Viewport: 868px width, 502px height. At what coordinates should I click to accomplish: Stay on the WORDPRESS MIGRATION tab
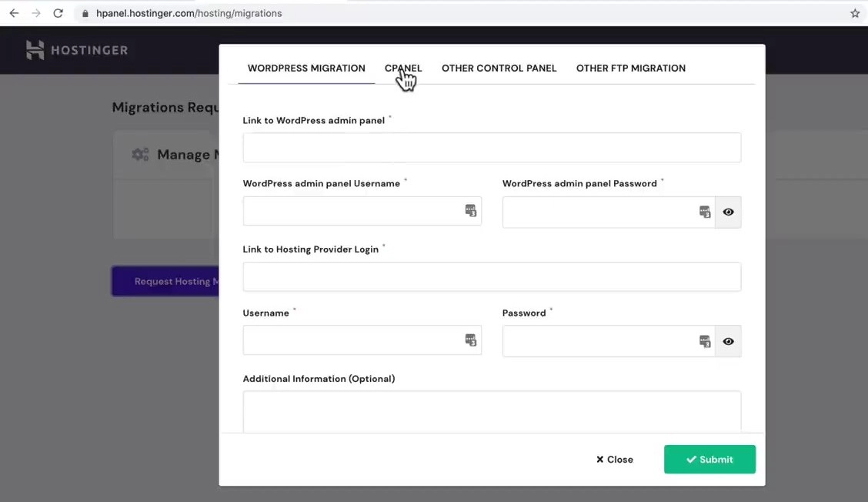pos(305,68)
